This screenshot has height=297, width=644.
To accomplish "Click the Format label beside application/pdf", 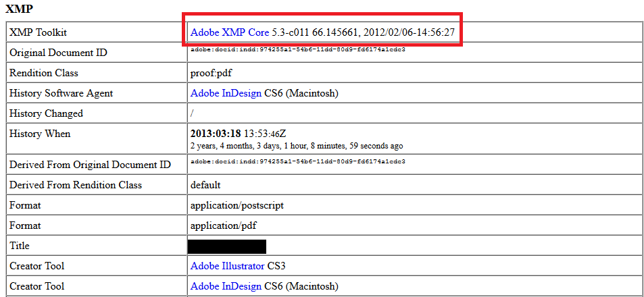I will coord(25,225).
